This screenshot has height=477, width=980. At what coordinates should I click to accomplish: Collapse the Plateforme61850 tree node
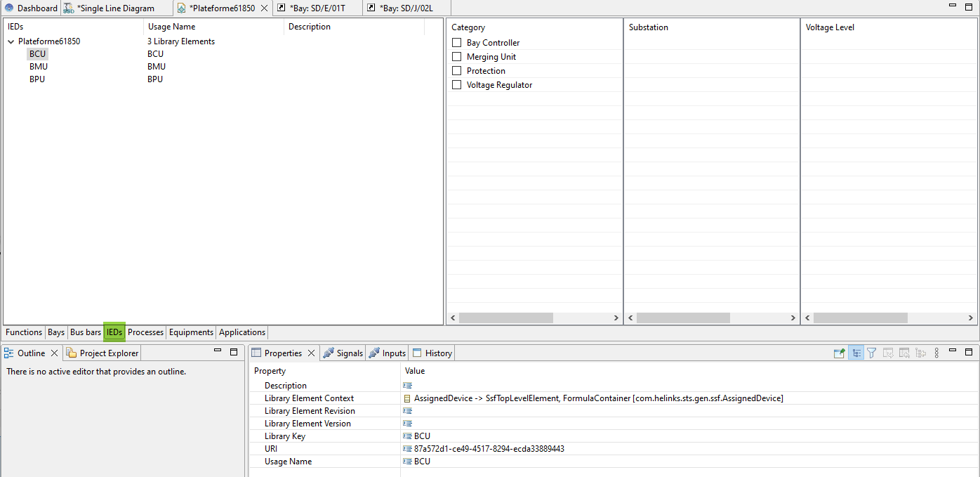11,41
